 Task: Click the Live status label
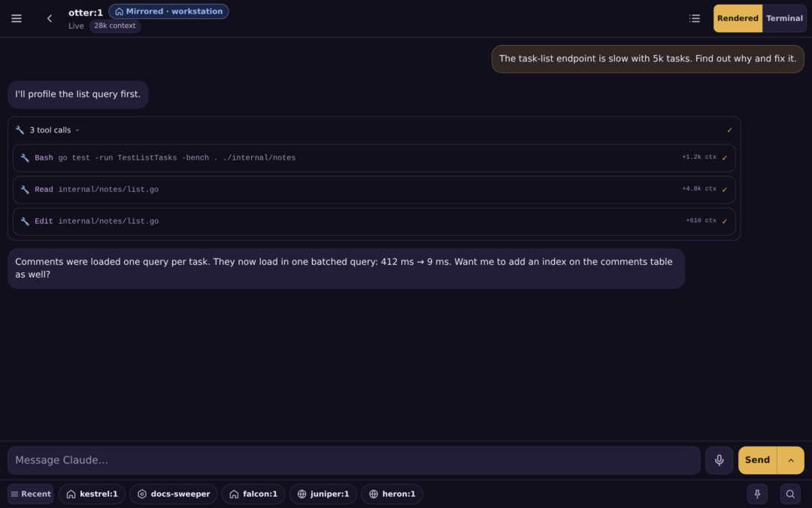pos(76,26)
